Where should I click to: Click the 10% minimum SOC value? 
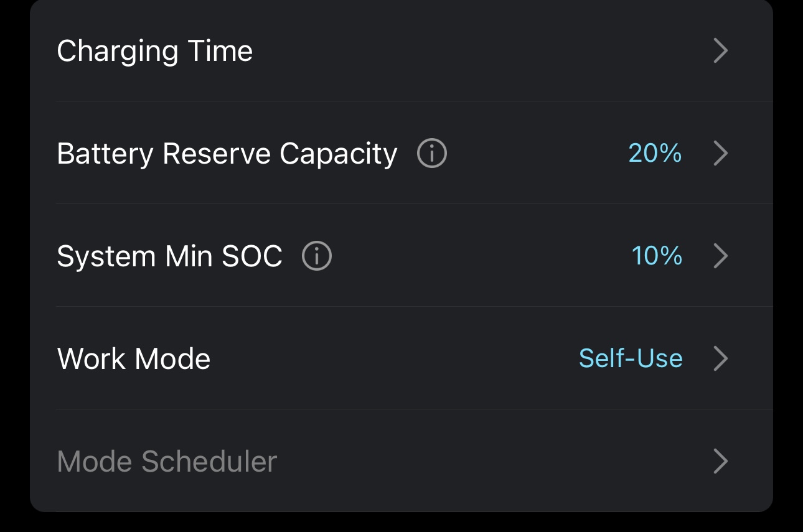coord(657,256)
